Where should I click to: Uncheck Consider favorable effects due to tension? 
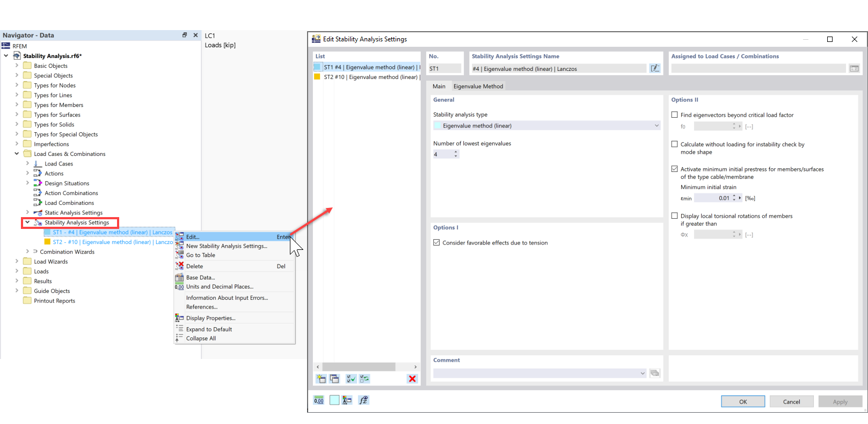tap(436, 242)
